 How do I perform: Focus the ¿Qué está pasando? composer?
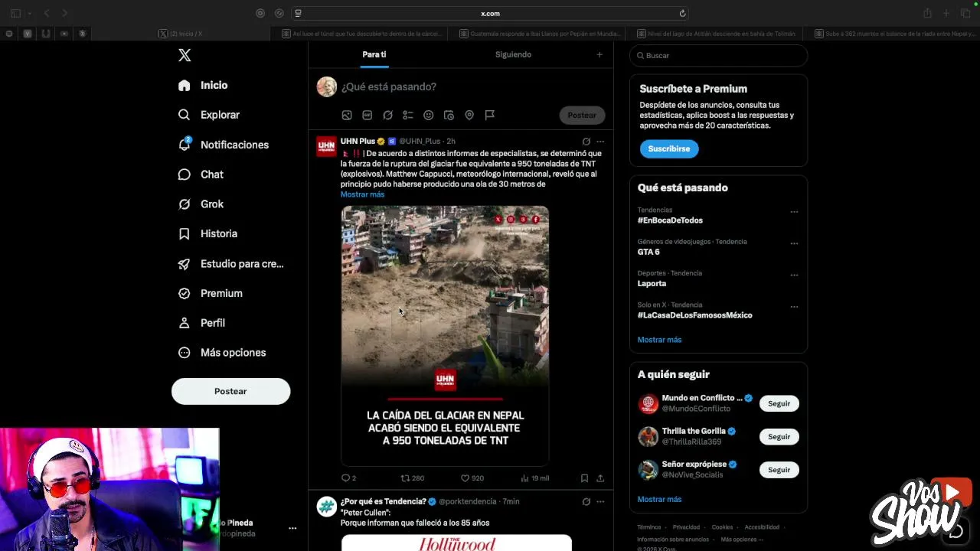pyautogui.click(x=389, y=86)
